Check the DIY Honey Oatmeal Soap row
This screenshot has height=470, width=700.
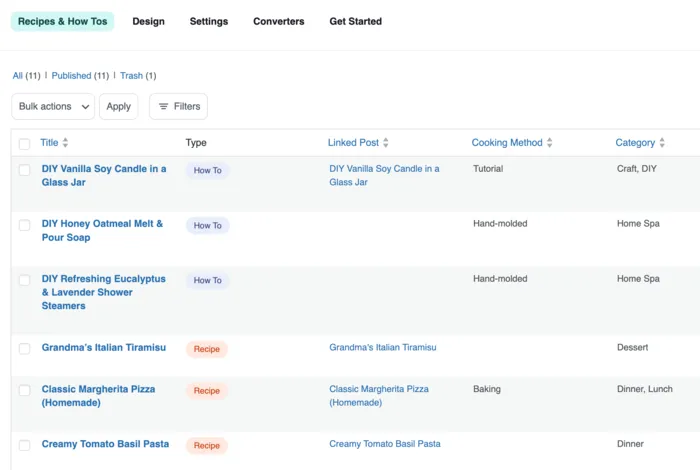[25, 225]
